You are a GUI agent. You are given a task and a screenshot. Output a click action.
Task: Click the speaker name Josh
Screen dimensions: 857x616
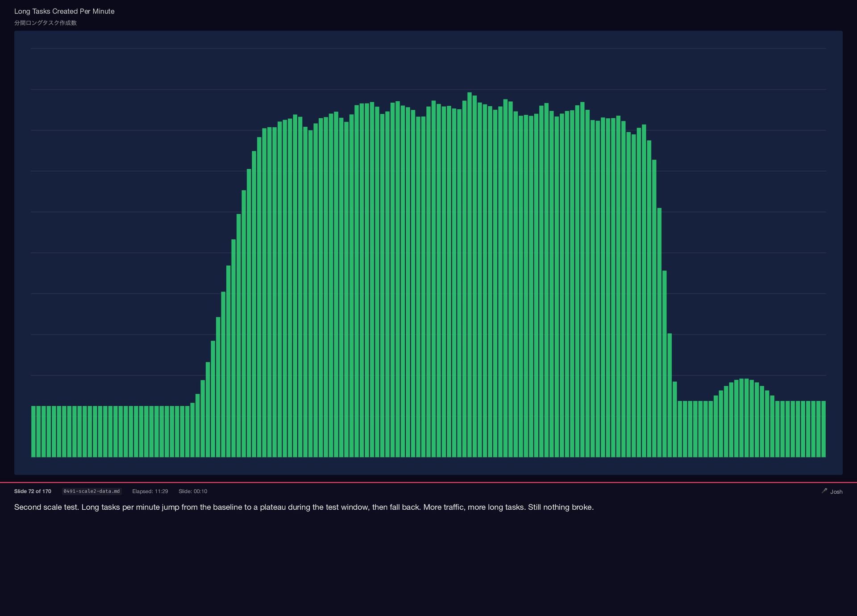[836, 491]
